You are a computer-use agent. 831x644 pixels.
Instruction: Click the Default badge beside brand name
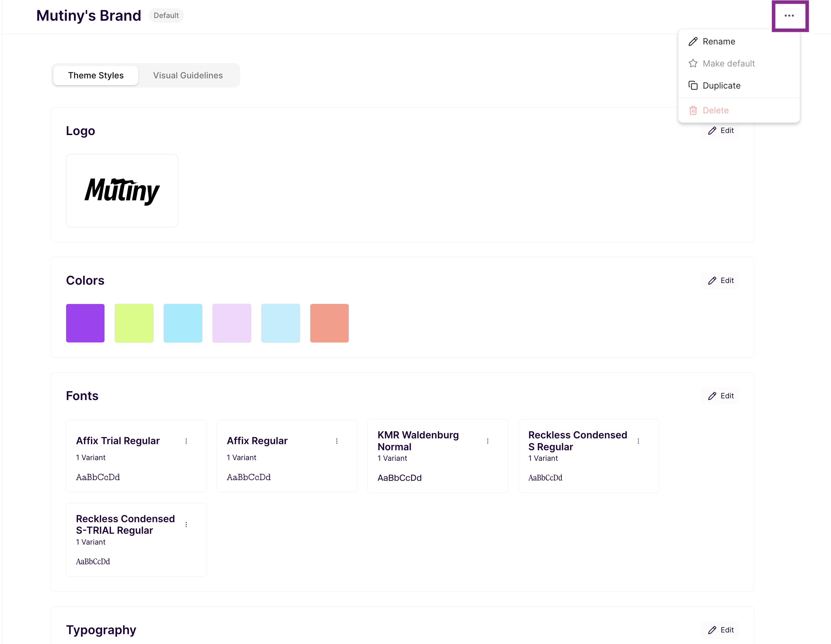166,16
